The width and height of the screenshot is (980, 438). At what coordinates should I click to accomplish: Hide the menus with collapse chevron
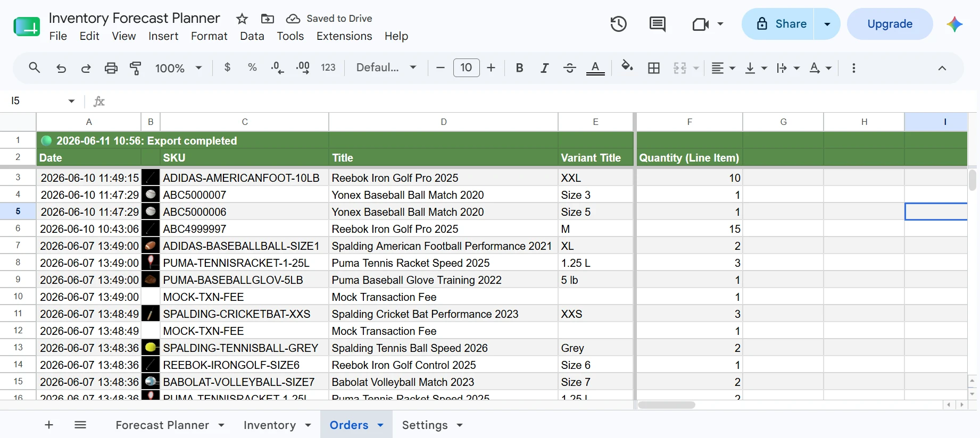(942, 68)
